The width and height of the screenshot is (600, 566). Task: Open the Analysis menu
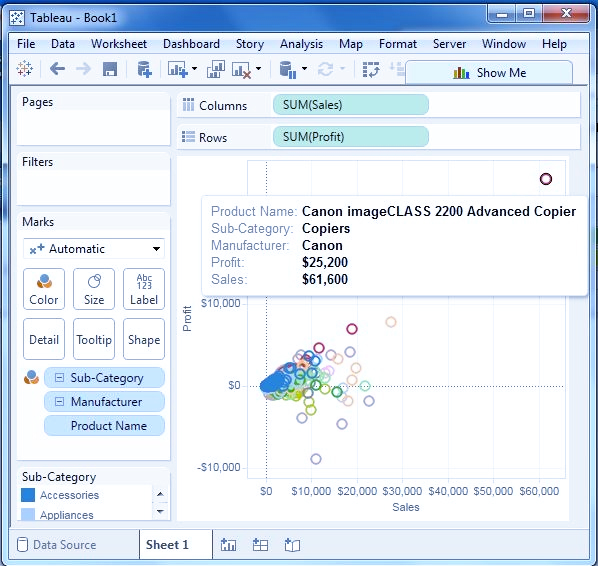(x=301, y=44)
